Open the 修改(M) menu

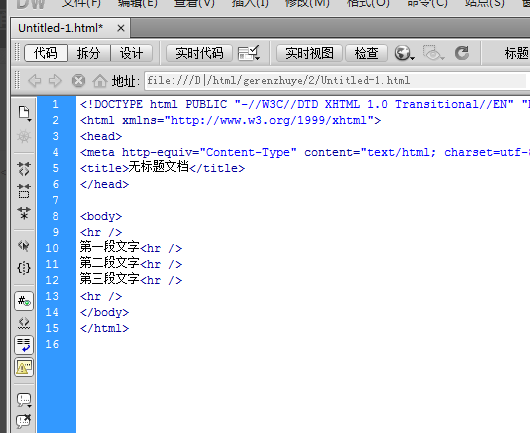(307, 3)
